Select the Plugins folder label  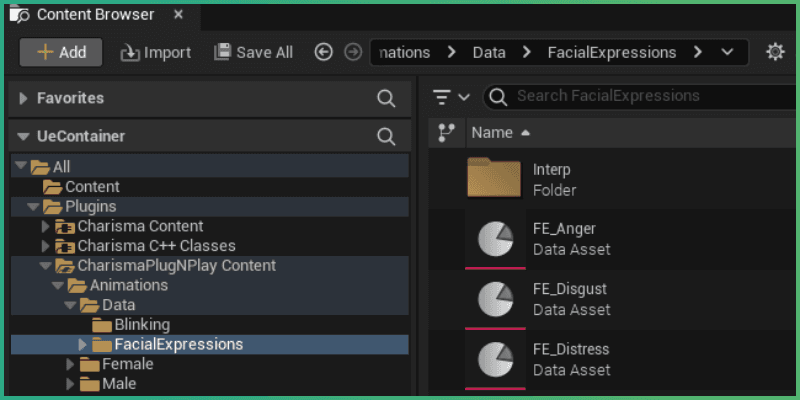91,207
